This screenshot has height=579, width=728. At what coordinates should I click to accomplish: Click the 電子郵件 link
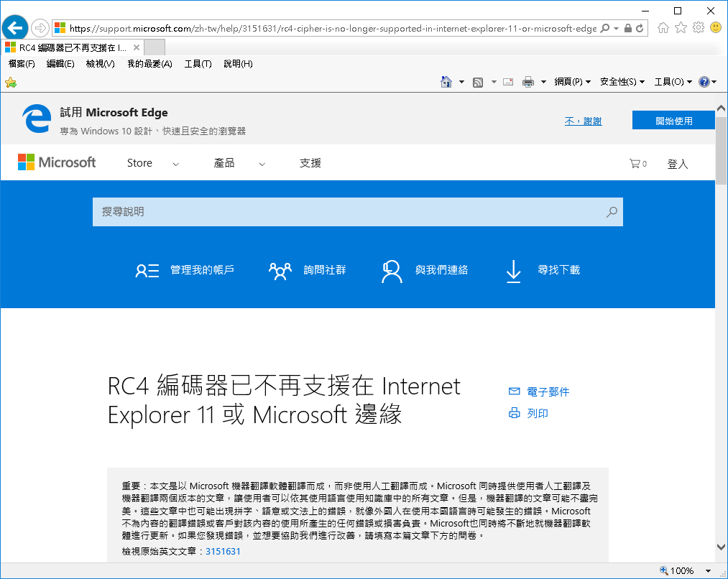click(x=548, y=392)
